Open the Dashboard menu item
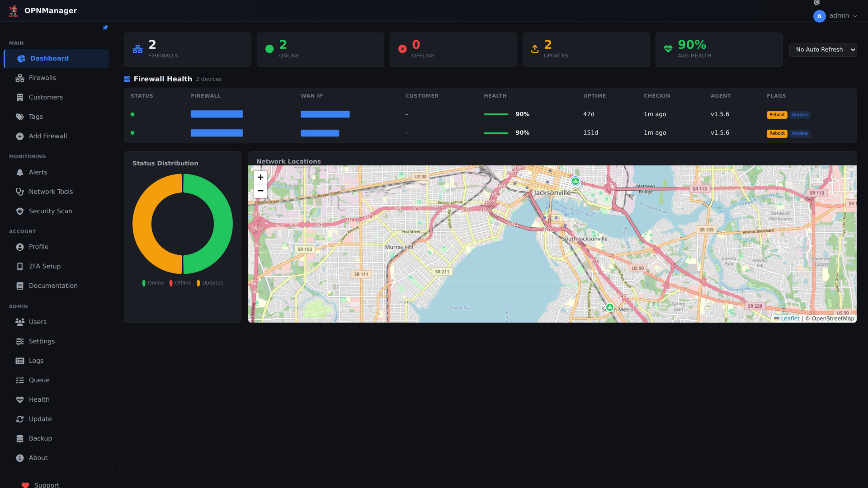 tap(57, 59)
